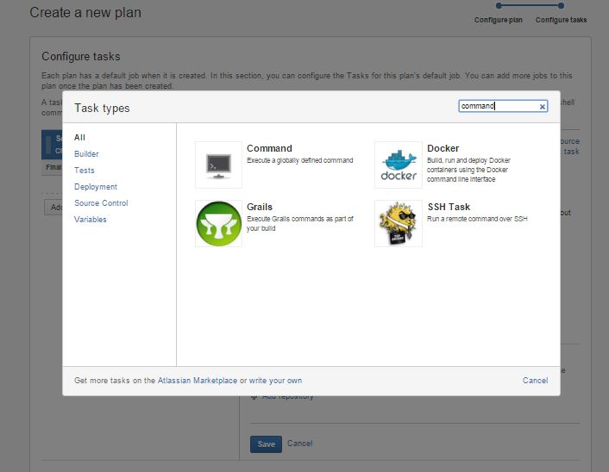Click 'Run a remote command over SSH' description
Viewport: 609px width, 472px height.
[477, 219]
